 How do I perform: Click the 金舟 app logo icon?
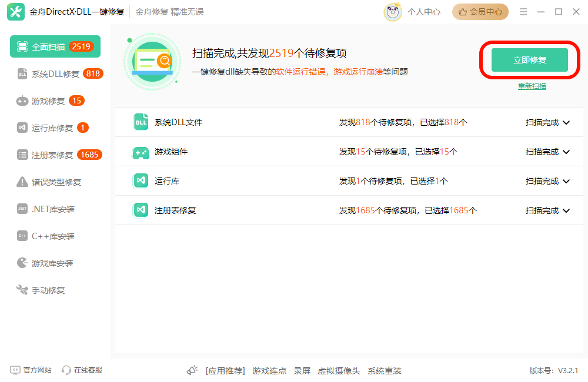point(16,12)
